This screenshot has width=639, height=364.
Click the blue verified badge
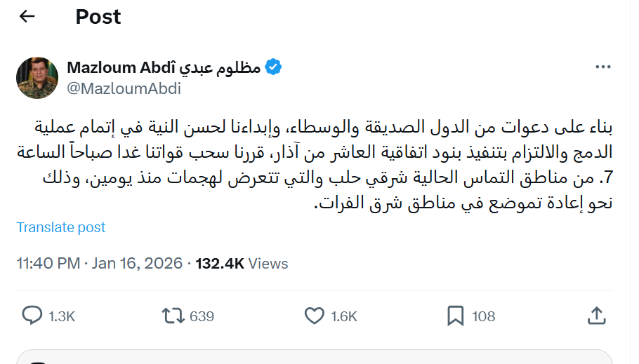[x=273, y=67]
